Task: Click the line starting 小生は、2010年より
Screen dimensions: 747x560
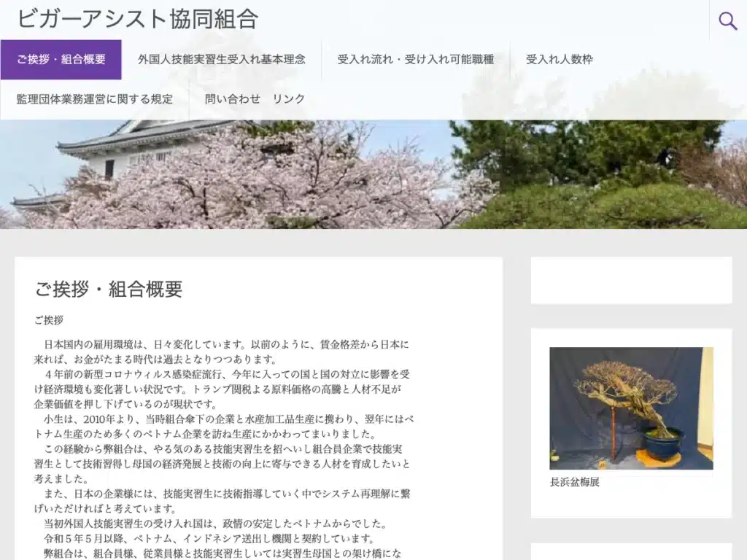Action: (x=228, y=419)
